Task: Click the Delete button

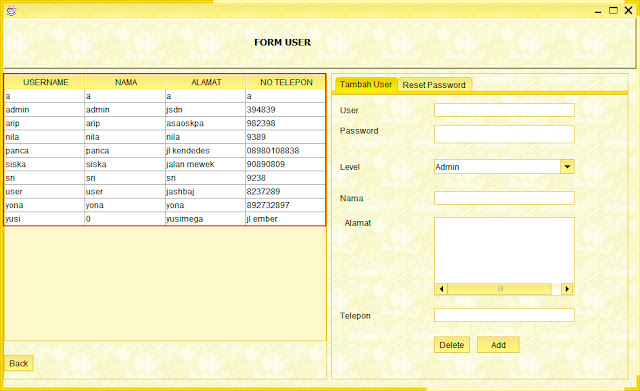Action: click(452, 345)
